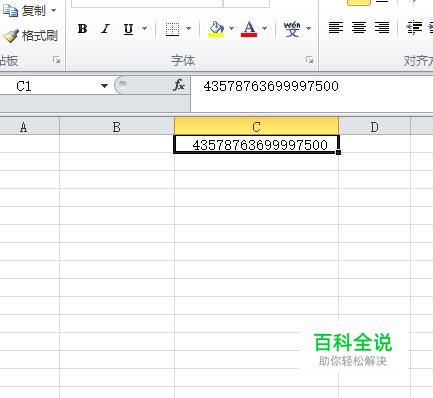Align text right
Image resolution: width=433 pixels, height=398 pixels.
382,28
